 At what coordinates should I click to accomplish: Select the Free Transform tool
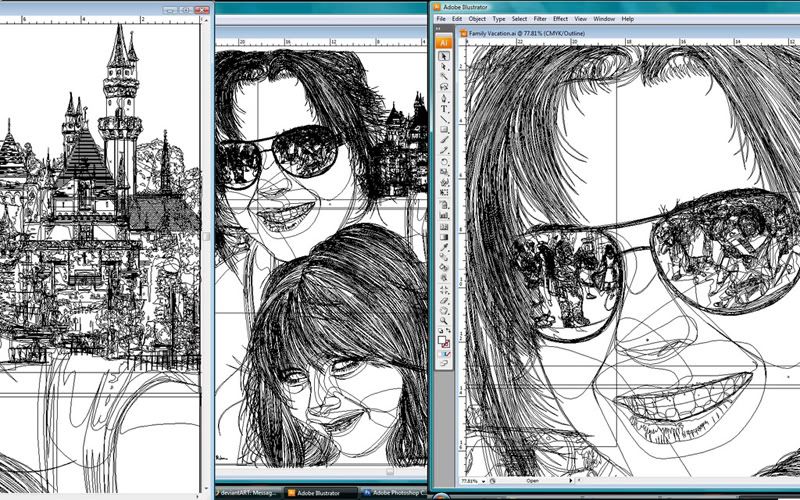(443, 192)
